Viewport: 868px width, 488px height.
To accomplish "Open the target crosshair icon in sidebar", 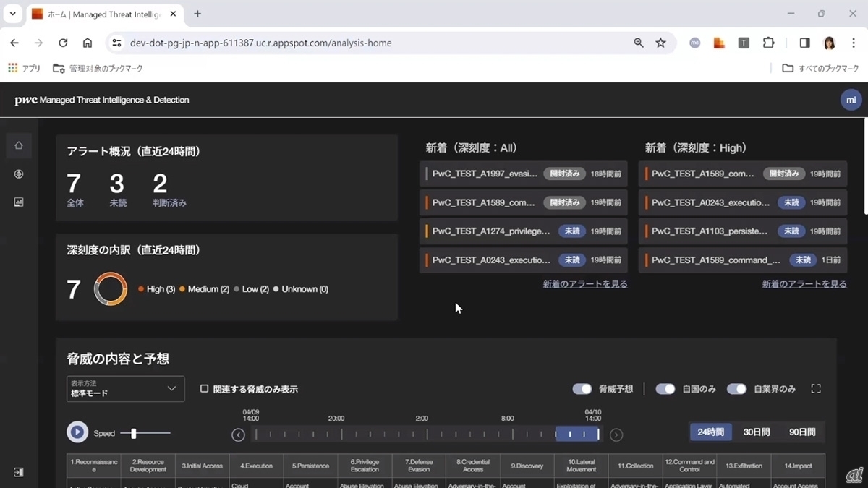I will (19, 174).
